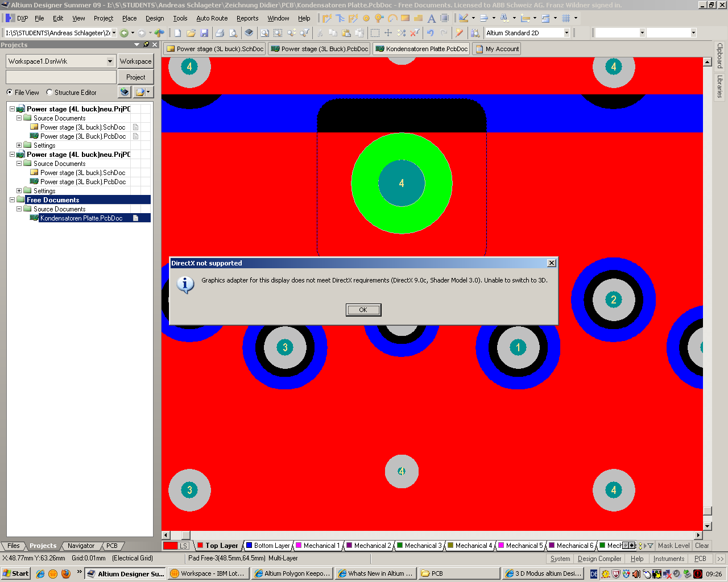Collapse the Free Documents tree node
The height and width of the screenshot is (582, 728).
(12, 199)
